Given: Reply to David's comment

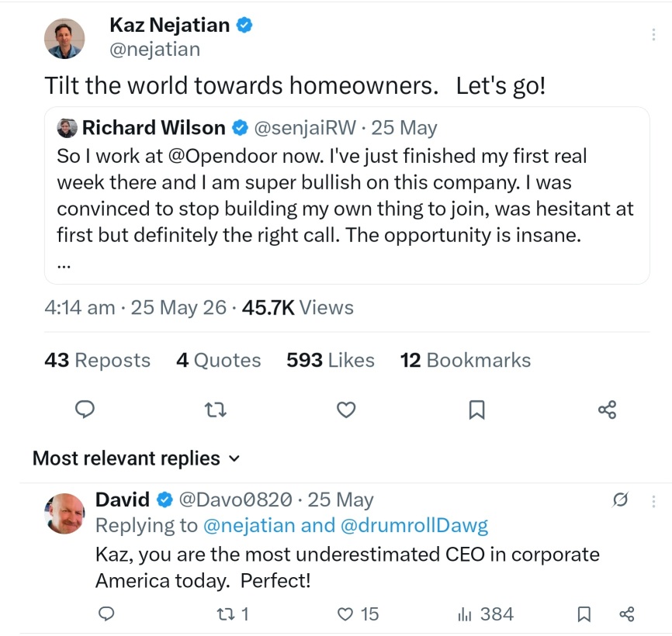Looking at the screenshot, I should click(106, 614).
